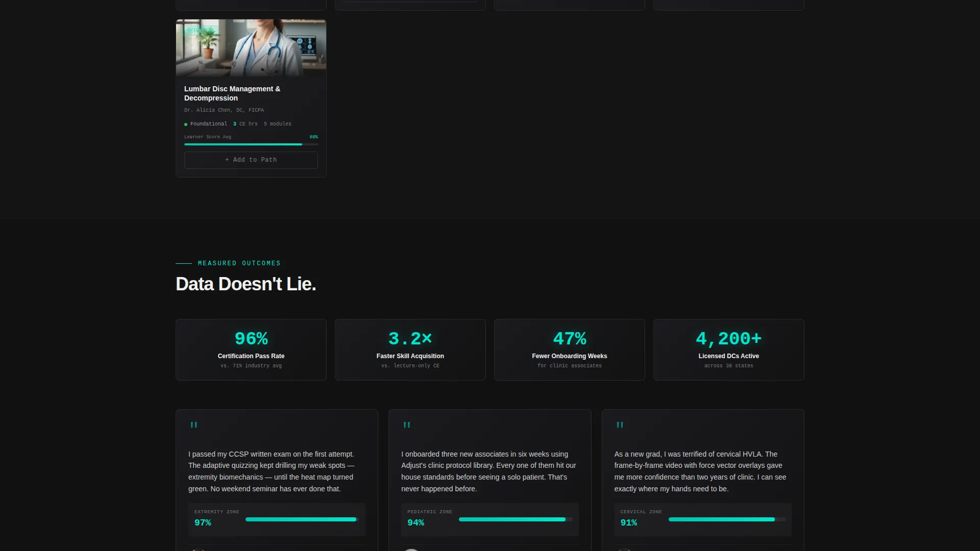Screen dimensions: 980x551
Task: Click the '3 CE hrs' label
Action: coord(246,124)
